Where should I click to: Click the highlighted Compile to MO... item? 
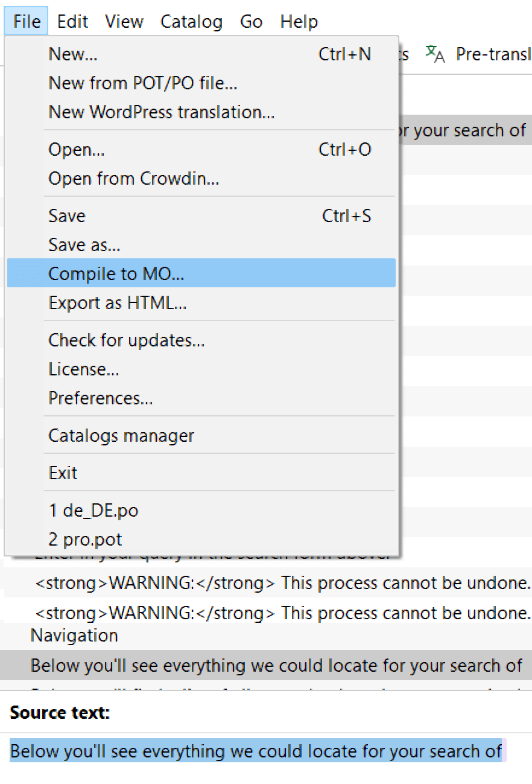116,273
